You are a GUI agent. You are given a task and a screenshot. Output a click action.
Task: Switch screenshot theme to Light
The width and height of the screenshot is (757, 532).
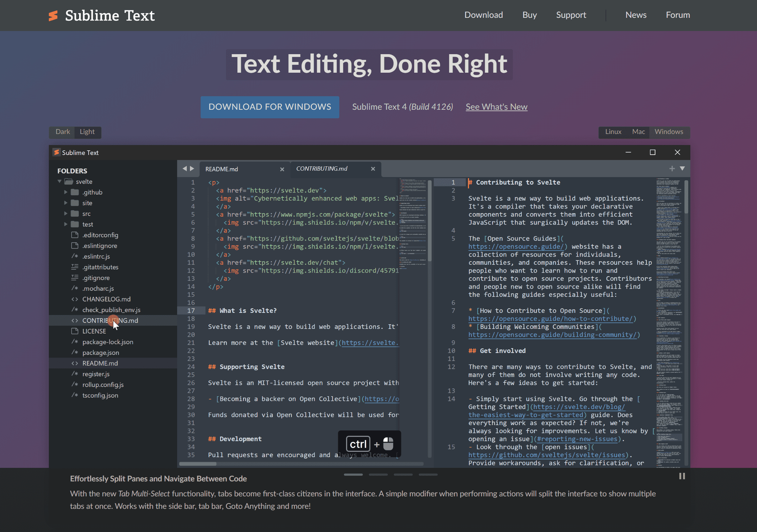(87, 132)
